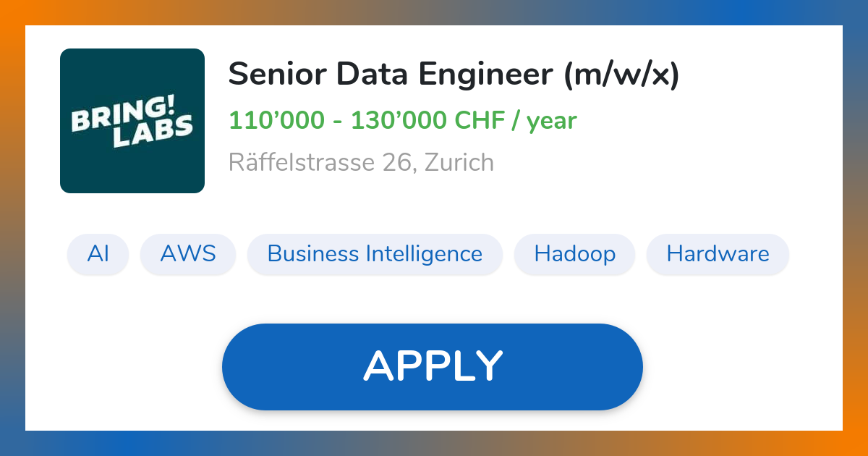This screenshot has width=868, height=456.
Task: Choose the AWS skill tag
Action: coord(188,254)
